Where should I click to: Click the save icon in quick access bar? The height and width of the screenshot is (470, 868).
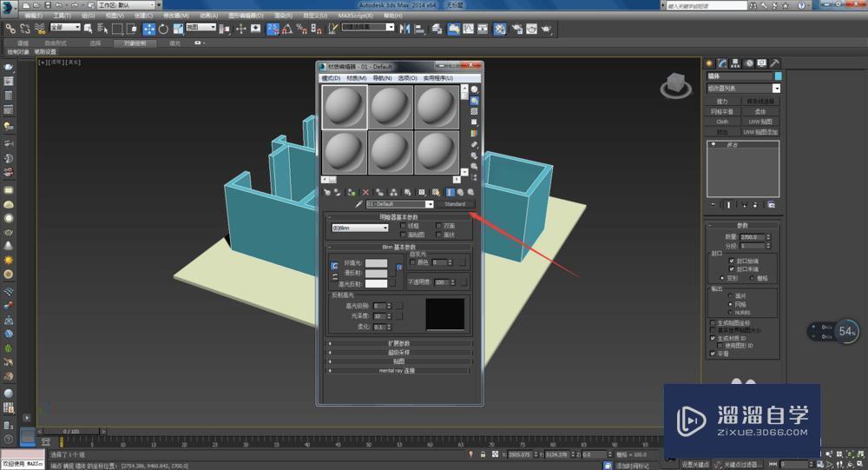(48, 5)
